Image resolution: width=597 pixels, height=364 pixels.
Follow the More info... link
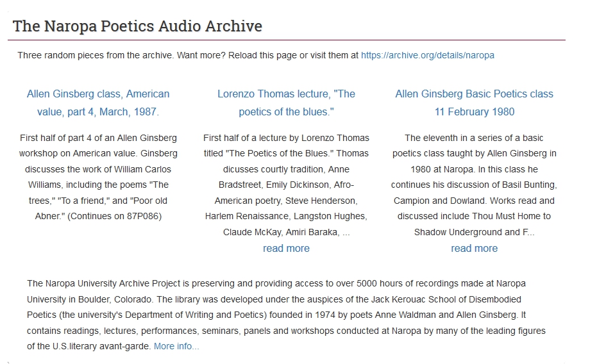pos(176,347)
